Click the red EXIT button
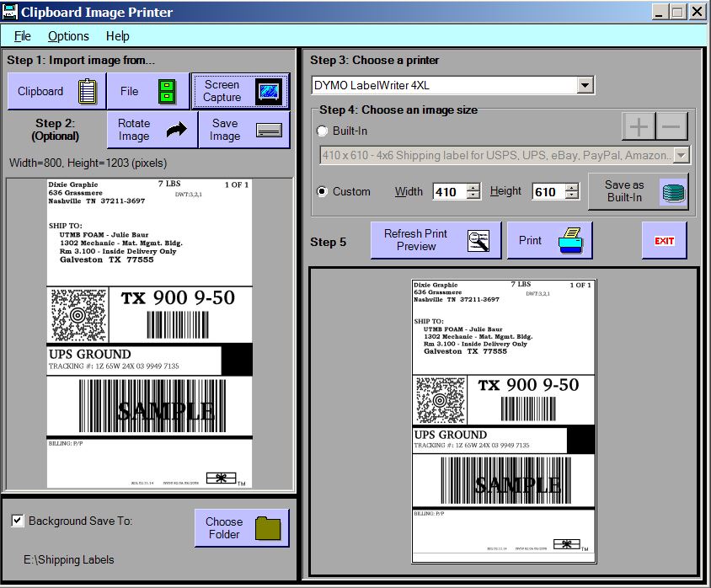This screenshot has width=711, height=588. click(665, 241)
